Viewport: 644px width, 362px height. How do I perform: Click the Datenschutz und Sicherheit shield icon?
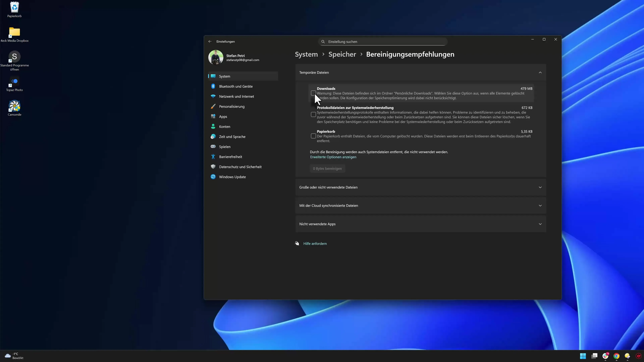pyautogui.click(x=213, y=167)
